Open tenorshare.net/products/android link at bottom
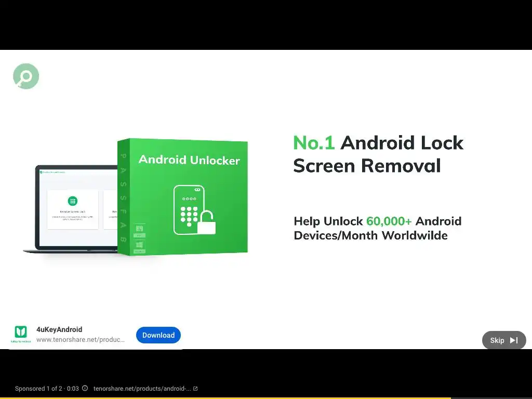The height and width of the screenshot is (399, 532). click(142, 389)
